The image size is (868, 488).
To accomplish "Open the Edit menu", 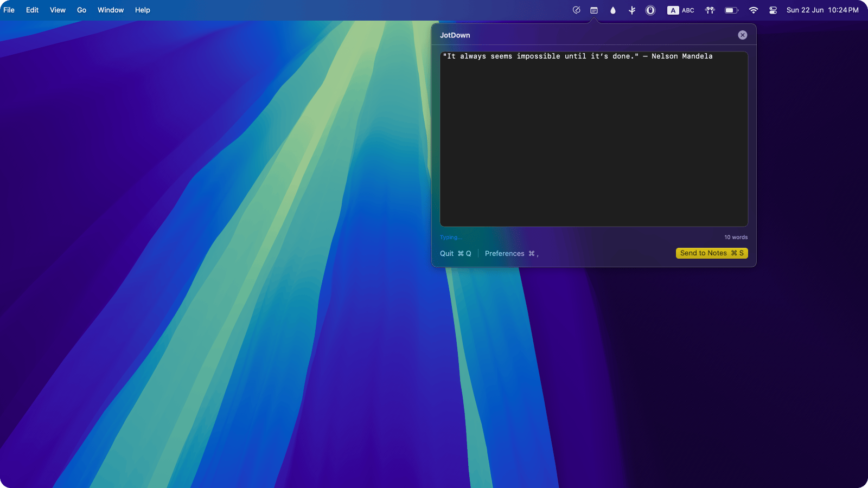I will click(33, 10).
